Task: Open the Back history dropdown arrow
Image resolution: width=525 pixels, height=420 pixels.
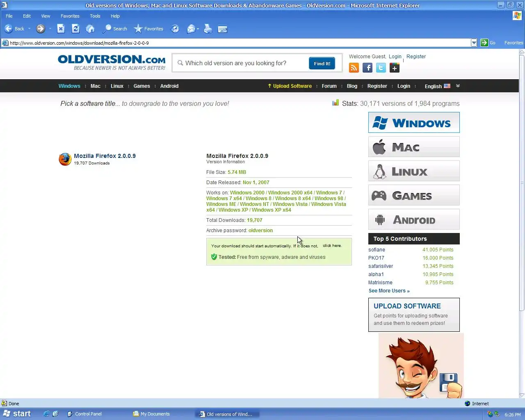Action: (x=30, y=29)
